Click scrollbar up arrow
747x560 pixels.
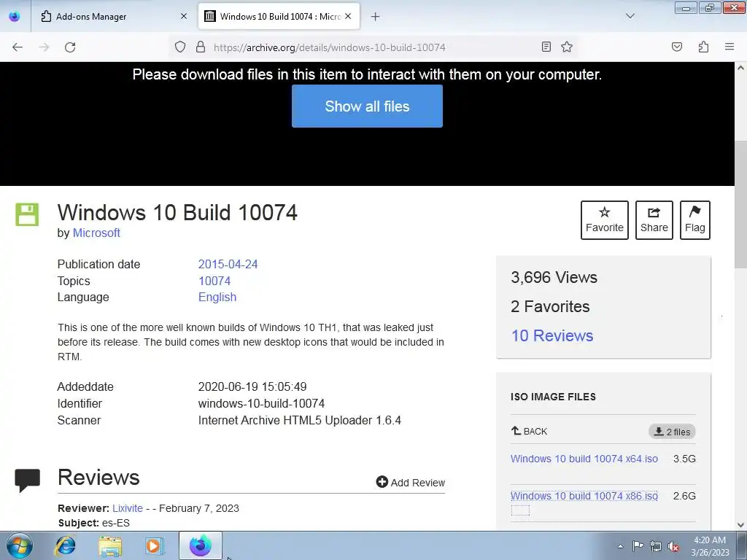[741, 68]
